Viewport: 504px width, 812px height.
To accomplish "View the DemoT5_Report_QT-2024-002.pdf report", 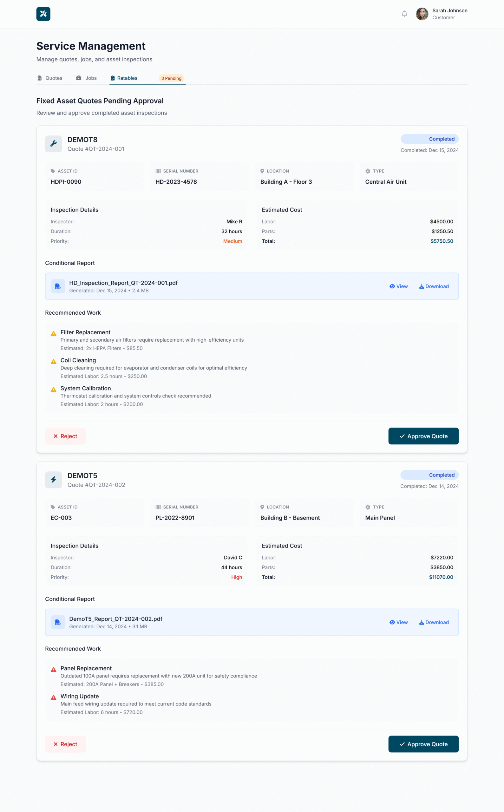I will pos(398,622).
